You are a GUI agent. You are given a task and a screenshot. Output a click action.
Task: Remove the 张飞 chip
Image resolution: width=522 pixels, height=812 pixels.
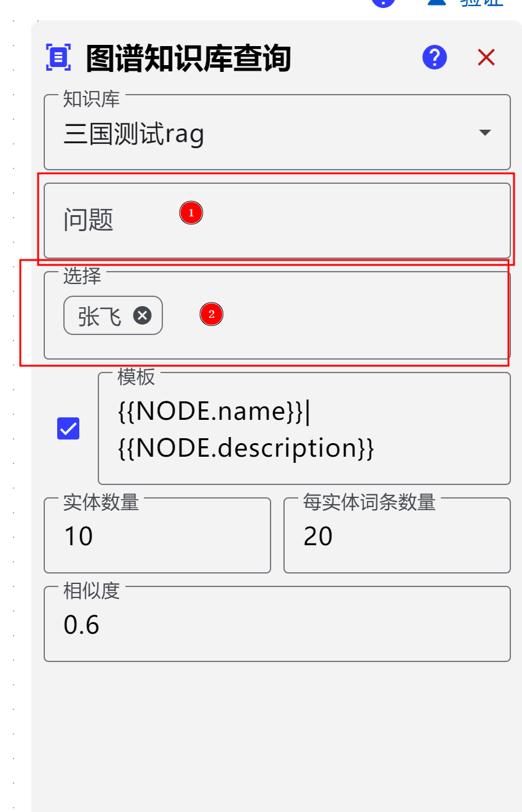(x=143, y=316)
